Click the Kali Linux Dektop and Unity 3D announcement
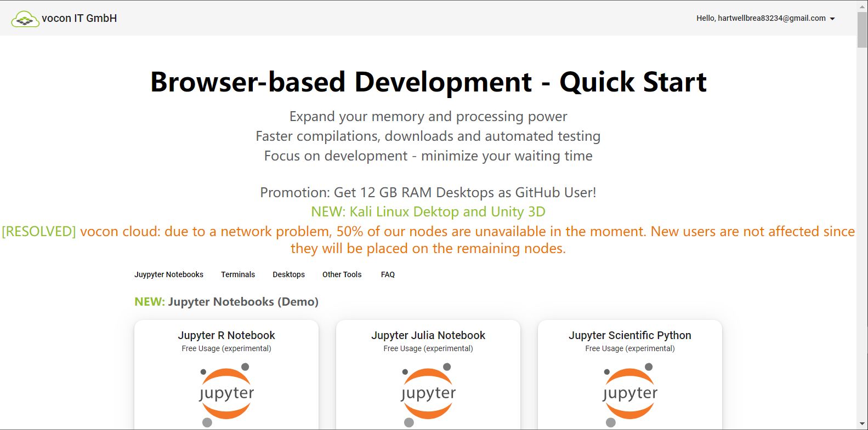The image size is (868, 430). [428, 211]
